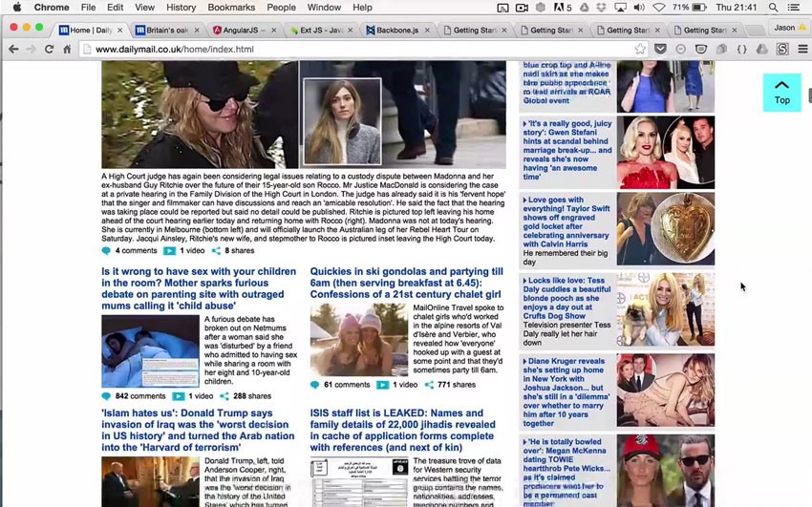Switch to the Backbone.js tab

(x=397, y=30)
